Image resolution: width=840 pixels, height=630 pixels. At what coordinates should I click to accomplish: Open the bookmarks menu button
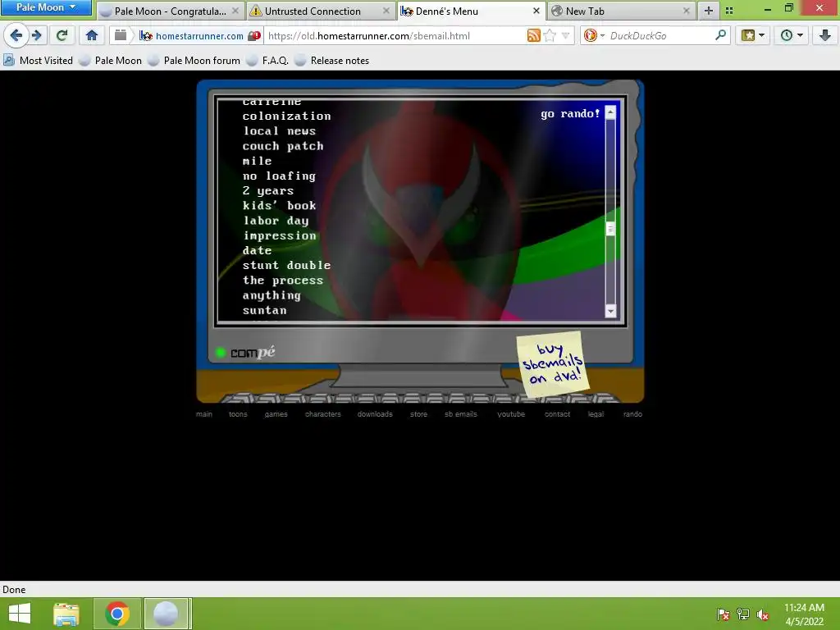753,36
